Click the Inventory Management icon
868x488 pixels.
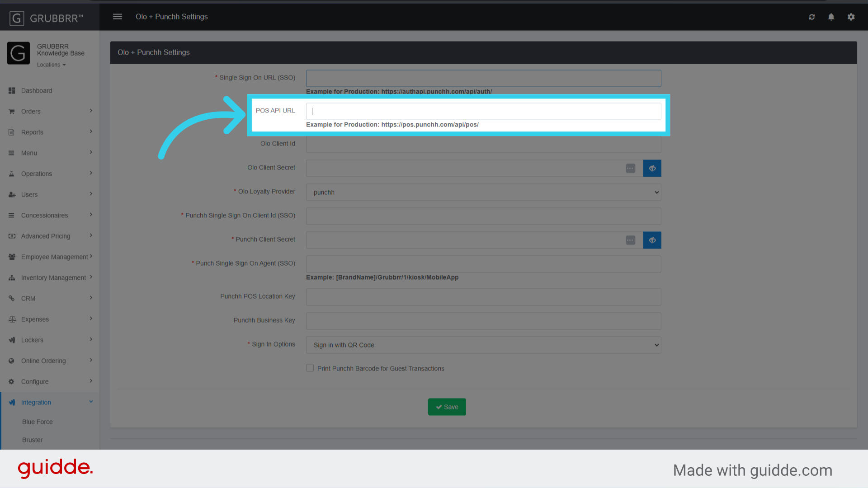coord(12,278)
